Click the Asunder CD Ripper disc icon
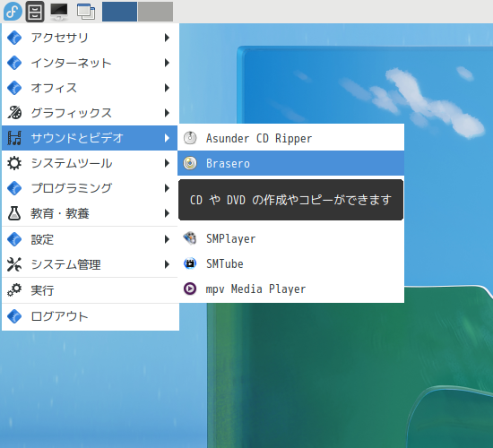493x448 pixels. pyautogui.click(x=190, y=138)
